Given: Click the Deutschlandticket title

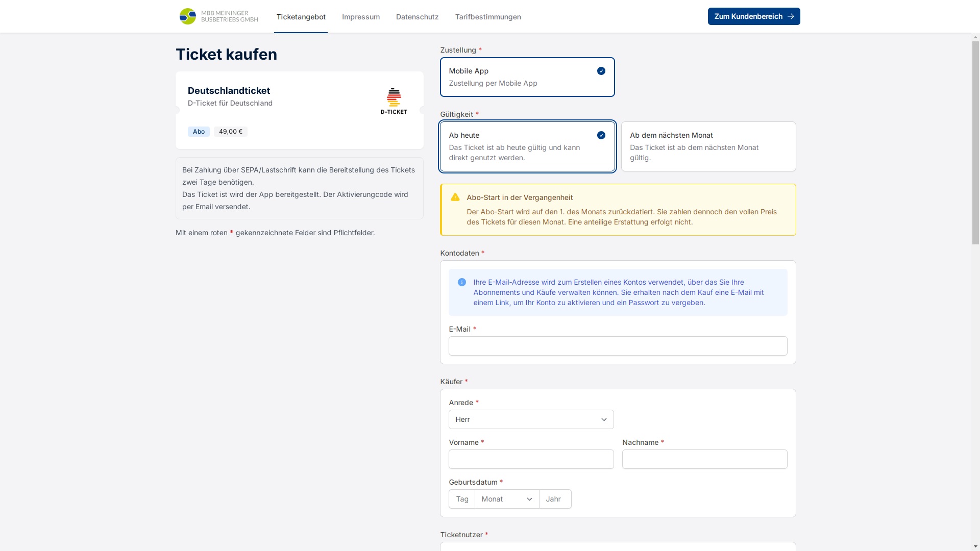Looking at the screenshot, I should [x=229, y=91].
